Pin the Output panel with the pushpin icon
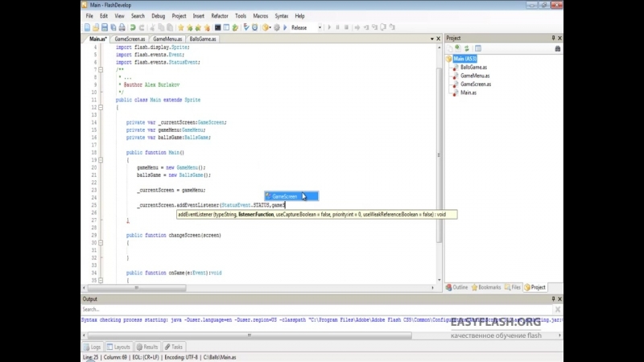644x362 pixels. [553, 298]
